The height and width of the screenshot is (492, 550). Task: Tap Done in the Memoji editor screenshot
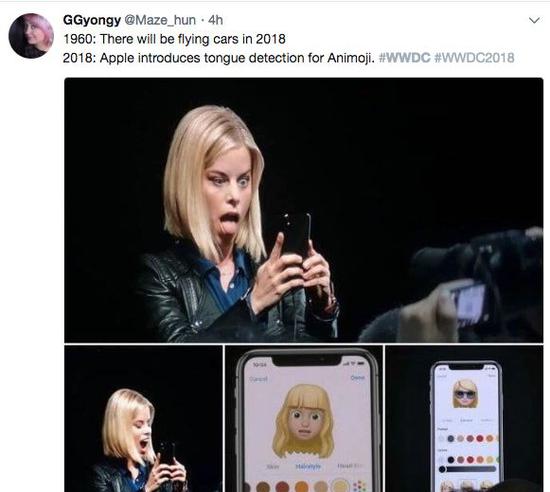(357, 377)
